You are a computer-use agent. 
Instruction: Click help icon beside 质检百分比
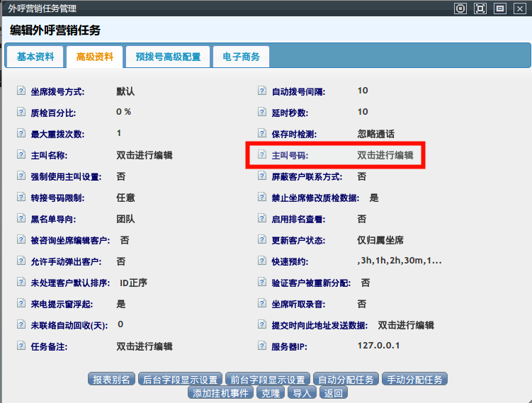click(21, 113)
